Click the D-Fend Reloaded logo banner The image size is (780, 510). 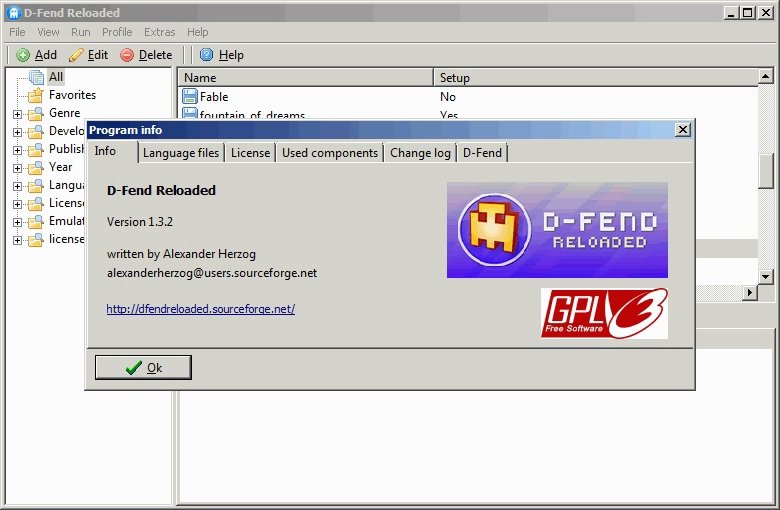coord(557,230)
